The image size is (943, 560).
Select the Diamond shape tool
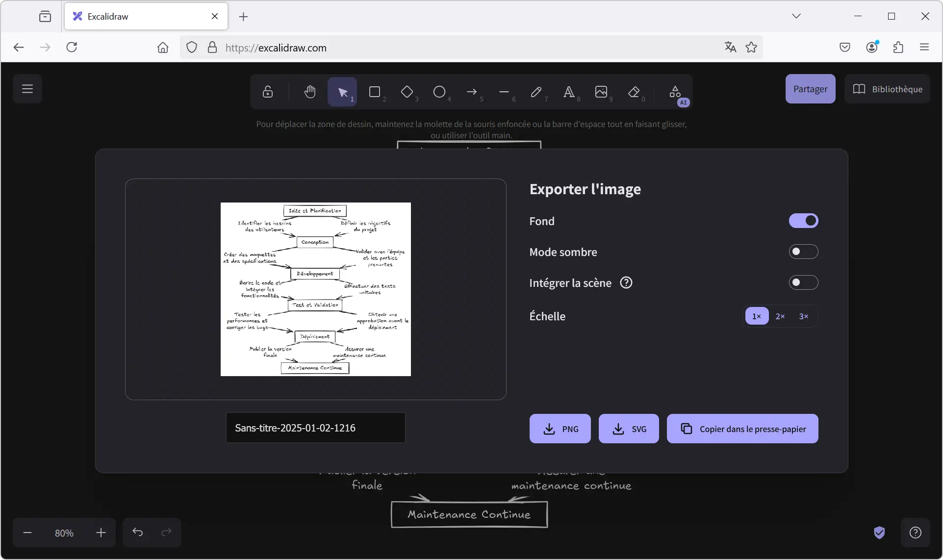(407, 92)
